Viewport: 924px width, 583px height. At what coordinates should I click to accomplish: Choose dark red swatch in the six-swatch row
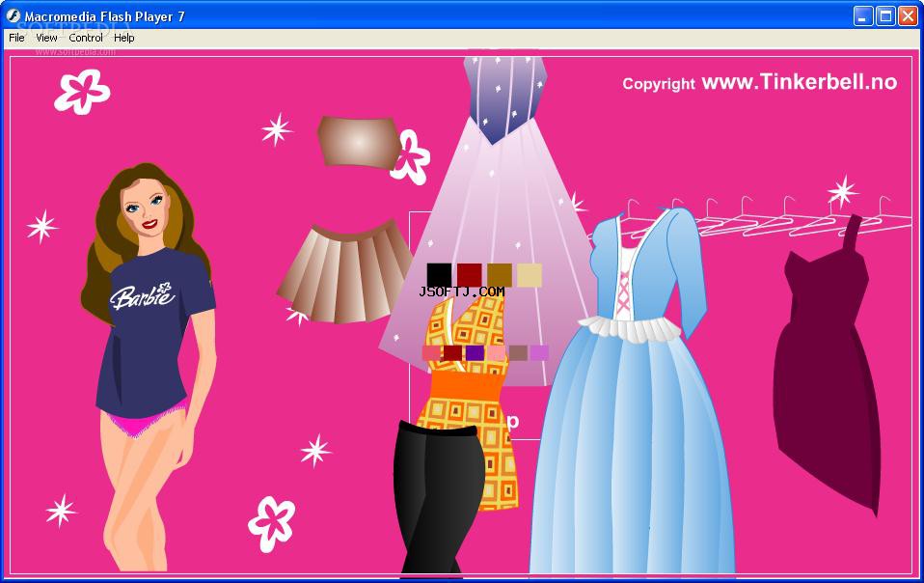point(452,353)
